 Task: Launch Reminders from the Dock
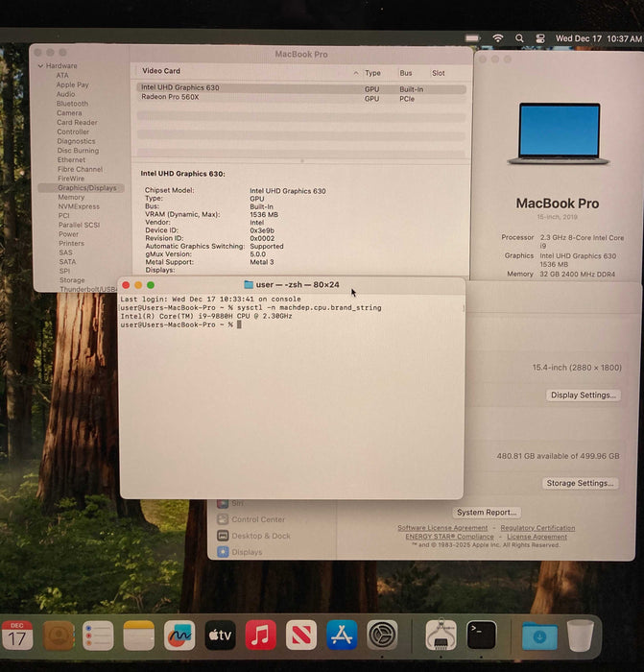point(98,636)
